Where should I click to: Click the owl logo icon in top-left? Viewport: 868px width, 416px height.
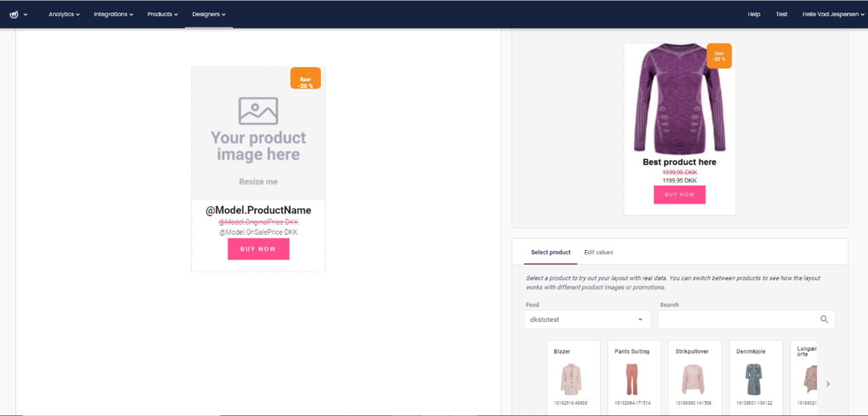14,14
